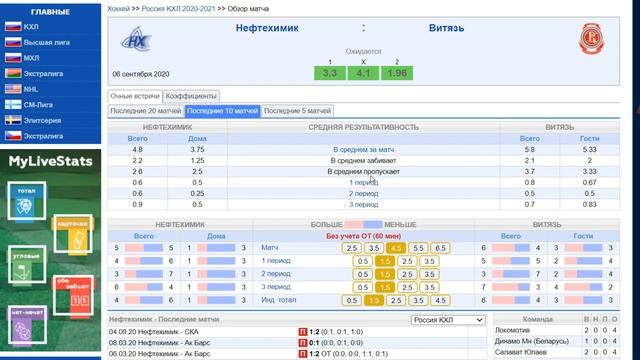This screenshot has height=360, width=640.
Task: Select Матч total threshold 4.5
Action: pyautogui.click(x=396, y=248)
